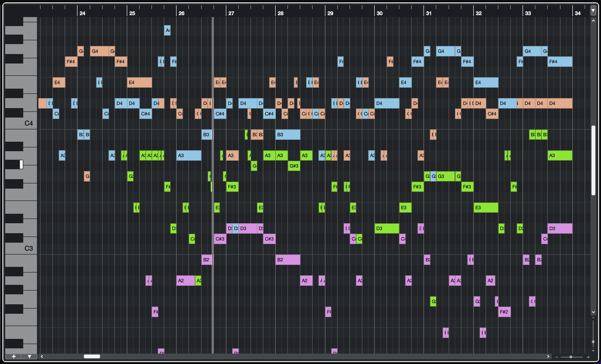
Task: Select the long pink D3 note in bar 33
Action: point(560,229)
